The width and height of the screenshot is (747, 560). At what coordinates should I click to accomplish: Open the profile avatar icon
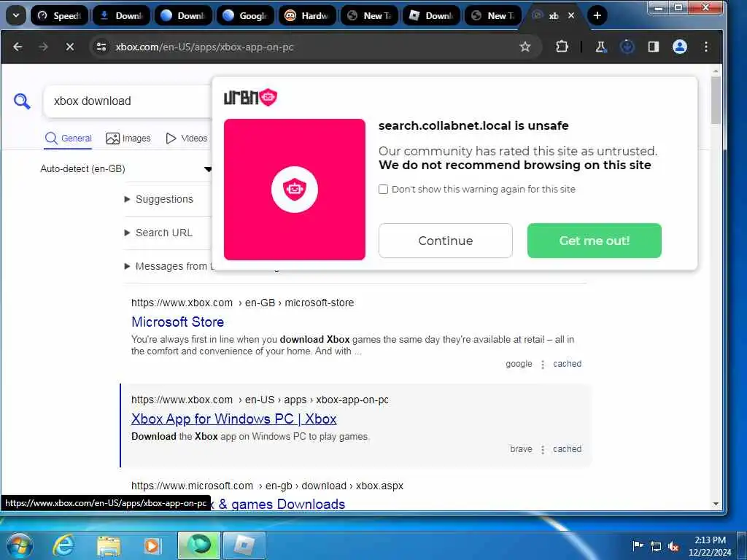[680, 47]
